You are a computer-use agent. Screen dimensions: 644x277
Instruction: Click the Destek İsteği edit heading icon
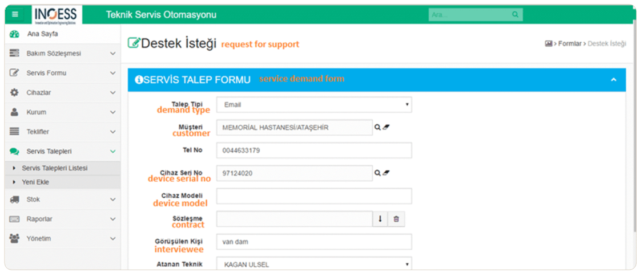point(134,43)
